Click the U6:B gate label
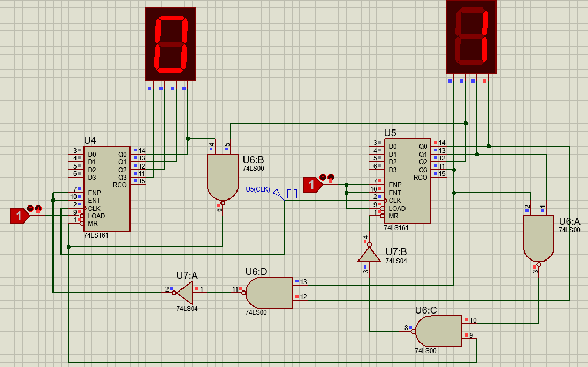Screen dimensions: 588x367 click(253, 160)
